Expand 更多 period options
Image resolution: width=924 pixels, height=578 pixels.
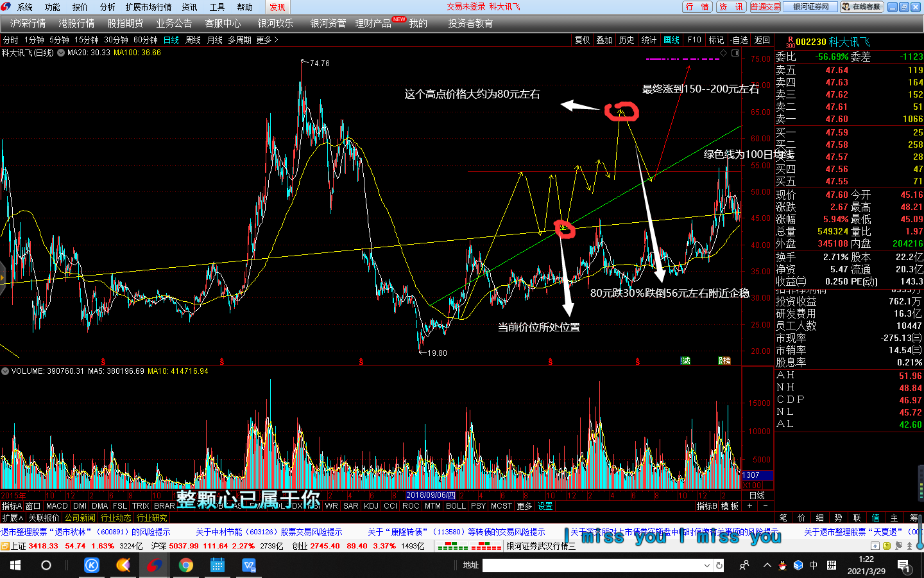[267, 40]
